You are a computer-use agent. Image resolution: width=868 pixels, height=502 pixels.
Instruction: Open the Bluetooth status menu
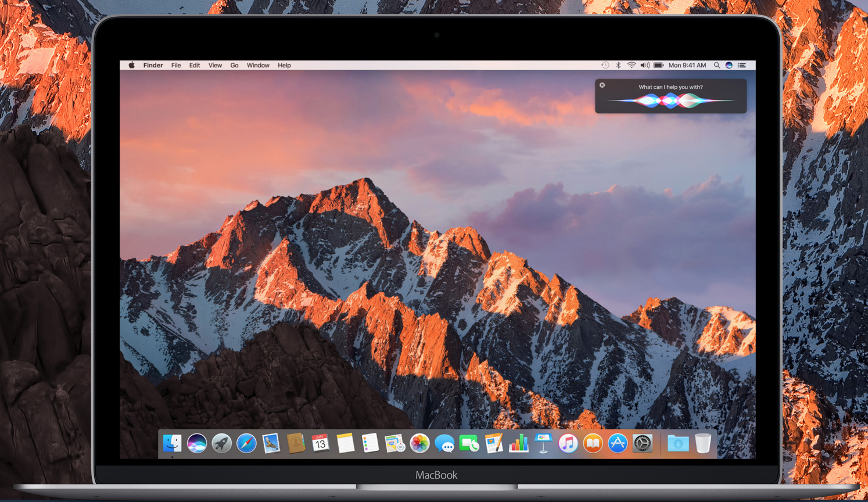coord(618,66)
